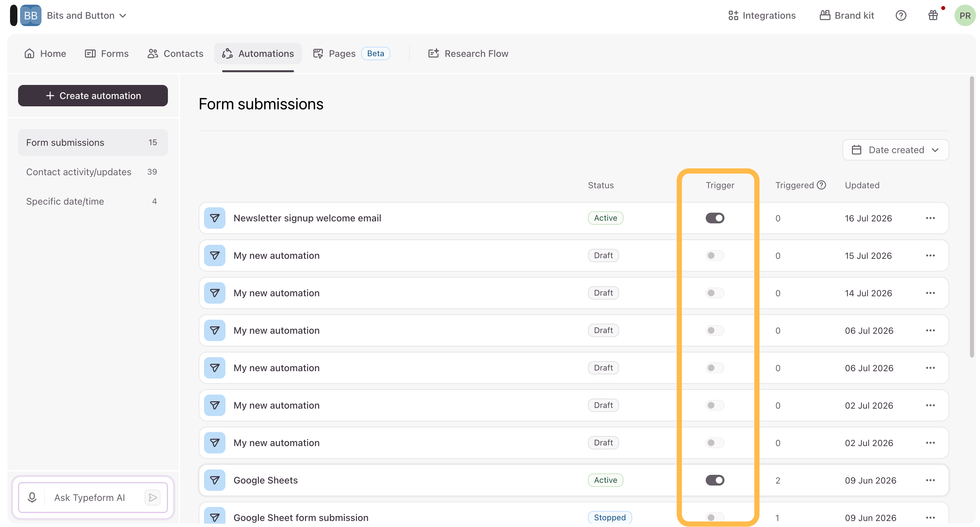The image size is (980, 527).
Task: Select Form submissions in the sidebar
Action: coord(93,142)
